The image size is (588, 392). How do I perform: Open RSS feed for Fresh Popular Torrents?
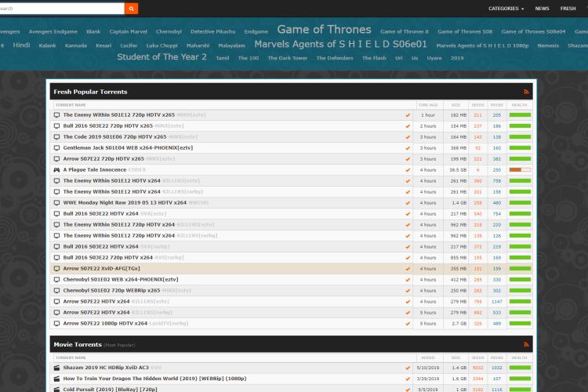526,92
